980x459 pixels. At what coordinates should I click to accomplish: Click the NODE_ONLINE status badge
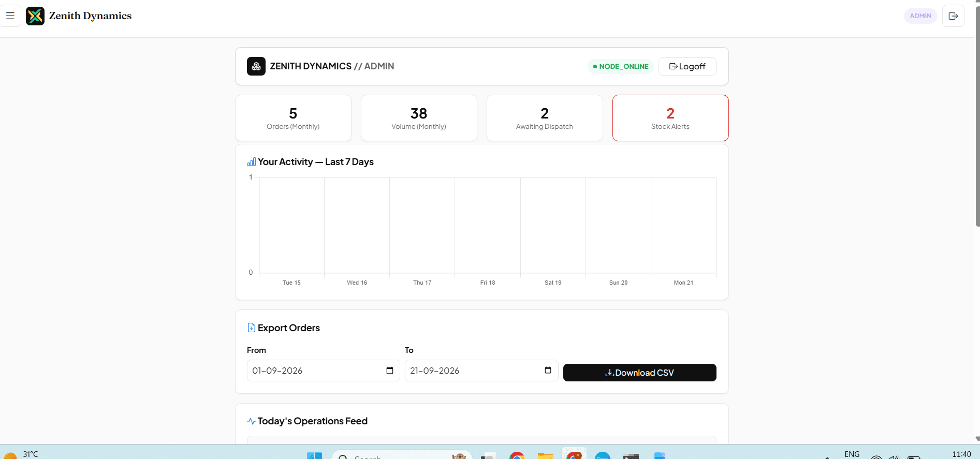621,66
